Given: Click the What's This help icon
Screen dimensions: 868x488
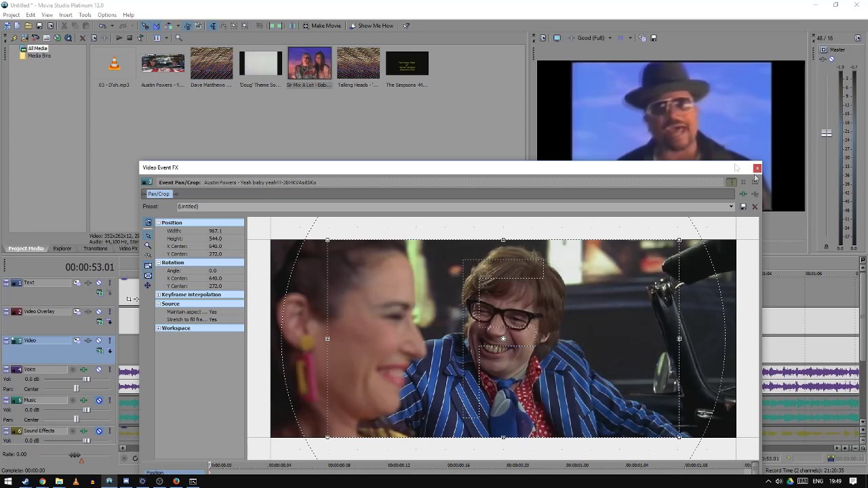Looking at the screenshot, I should click(406, 26).
